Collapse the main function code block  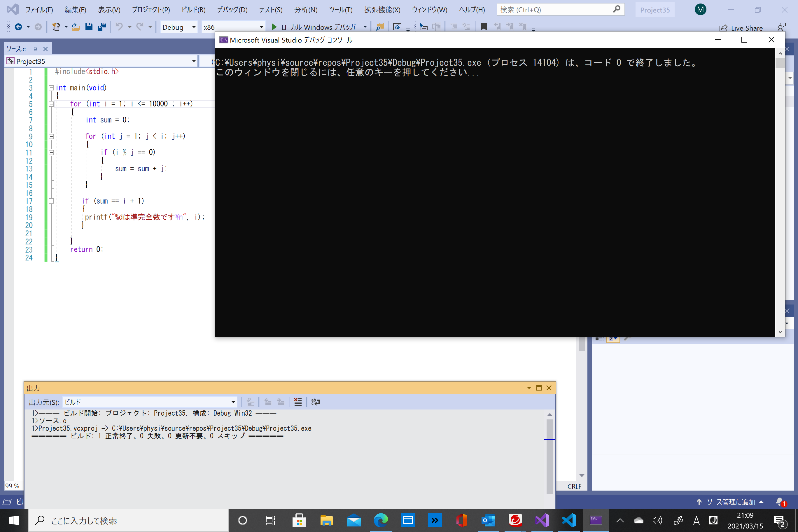[x=51, y=88]
